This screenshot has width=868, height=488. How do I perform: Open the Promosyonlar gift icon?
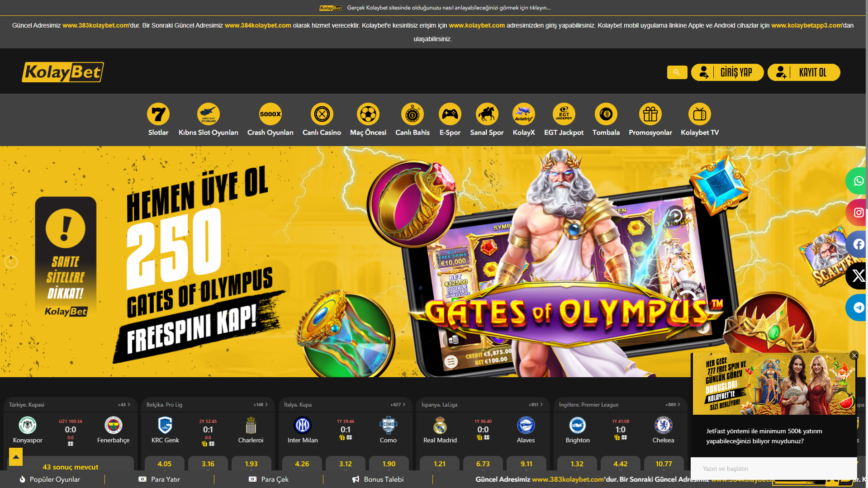click(x=650, y=114)
